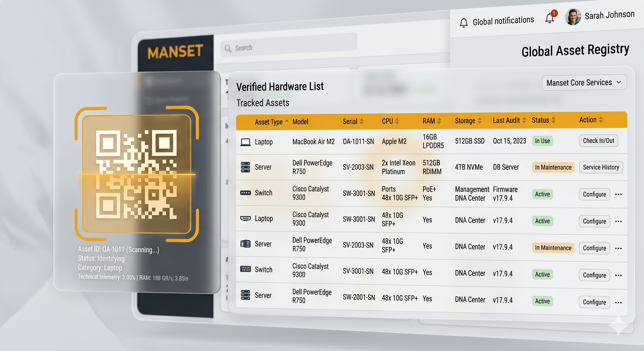Toggle the Status column sort arrows
The width and height of the screenshot is (644, 351).
click(x=553, y=120)
